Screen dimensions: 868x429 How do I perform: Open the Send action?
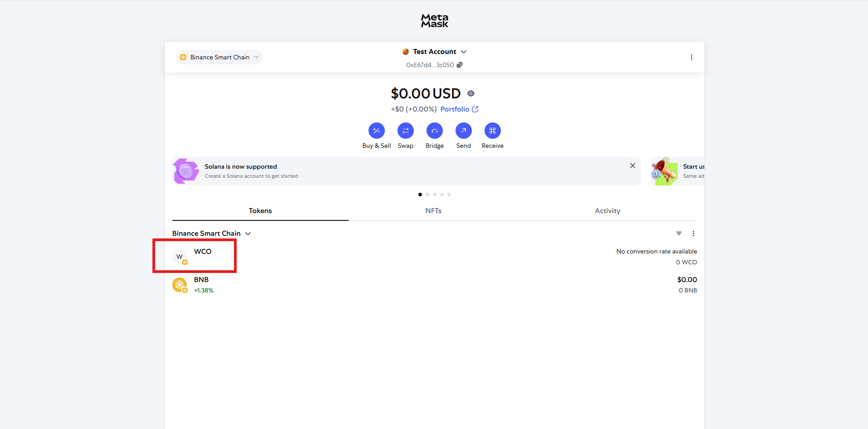click(463, 131)
